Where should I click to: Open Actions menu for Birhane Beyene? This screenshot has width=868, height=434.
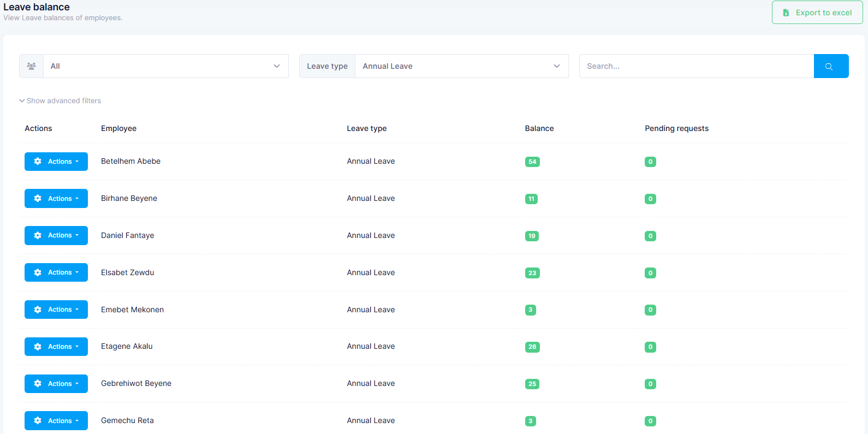(x=56, y=199)
